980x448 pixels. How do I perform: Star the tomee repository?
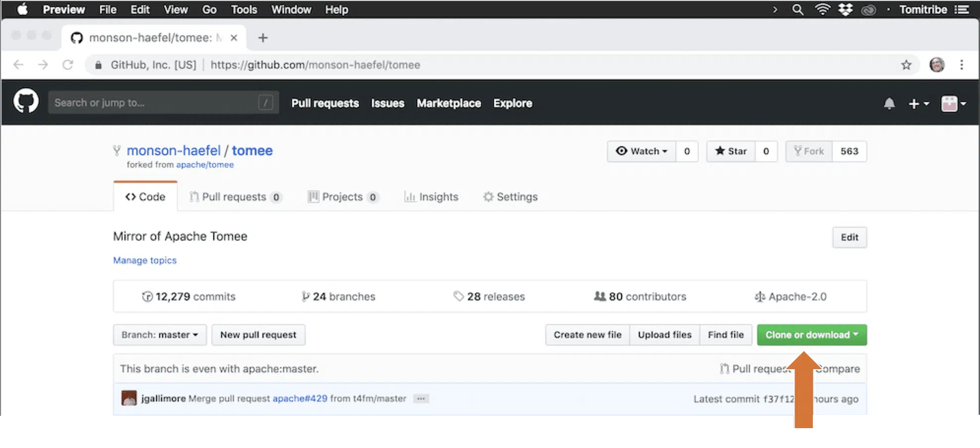pos(731,151)
